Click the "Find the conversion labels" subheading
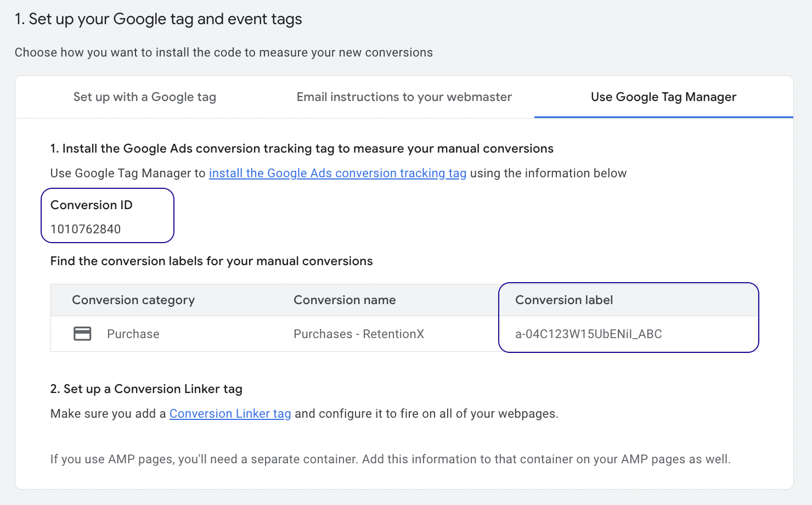The height and width of the screenshot is (505, 812). pyautogui.click(x=212, y=261)
